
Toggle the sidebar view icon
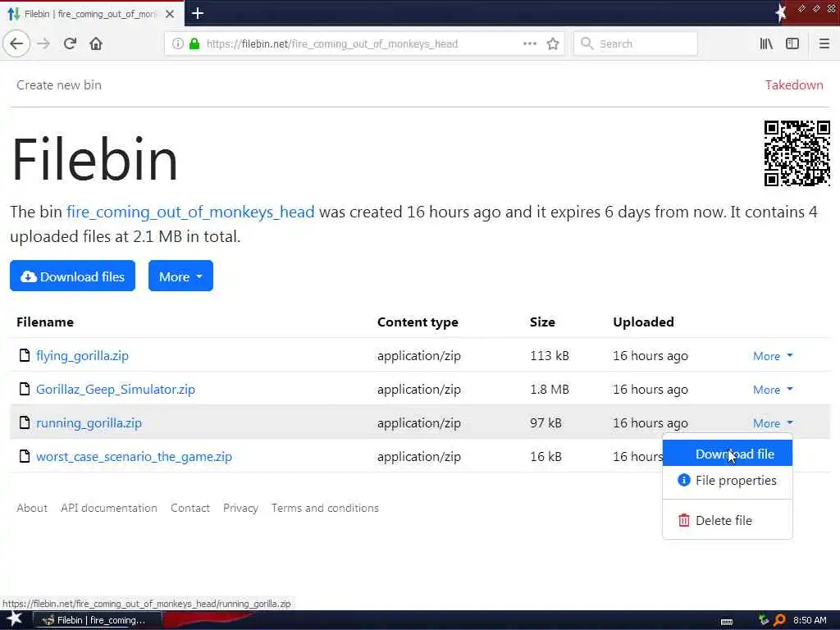[792, 44]
